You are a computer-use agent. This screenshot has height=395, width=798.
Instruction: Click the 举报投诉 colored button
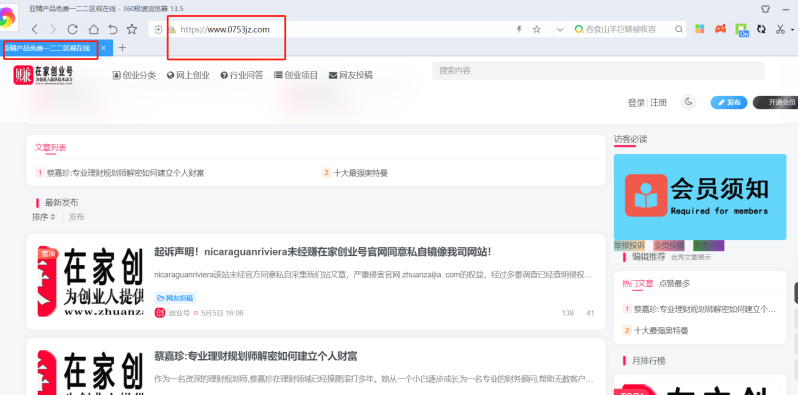[629, 245]
